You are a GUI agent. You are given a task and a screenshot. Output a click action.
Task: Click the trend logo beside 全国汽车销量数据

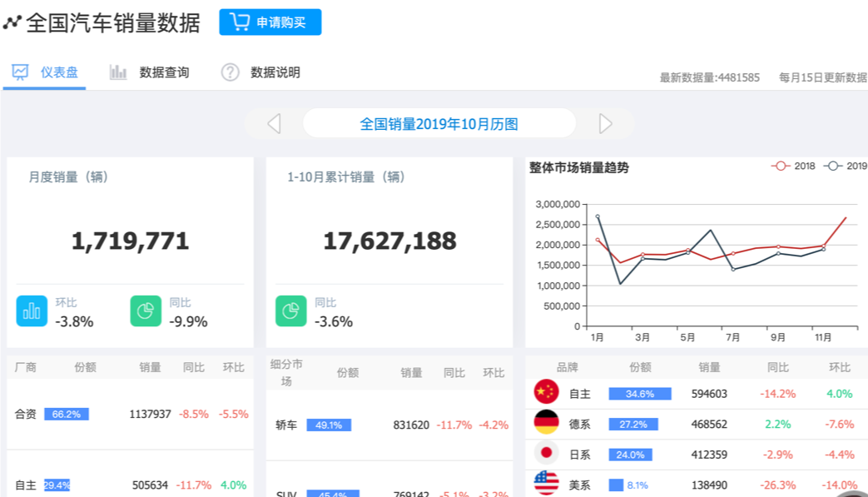pos(12,23)
